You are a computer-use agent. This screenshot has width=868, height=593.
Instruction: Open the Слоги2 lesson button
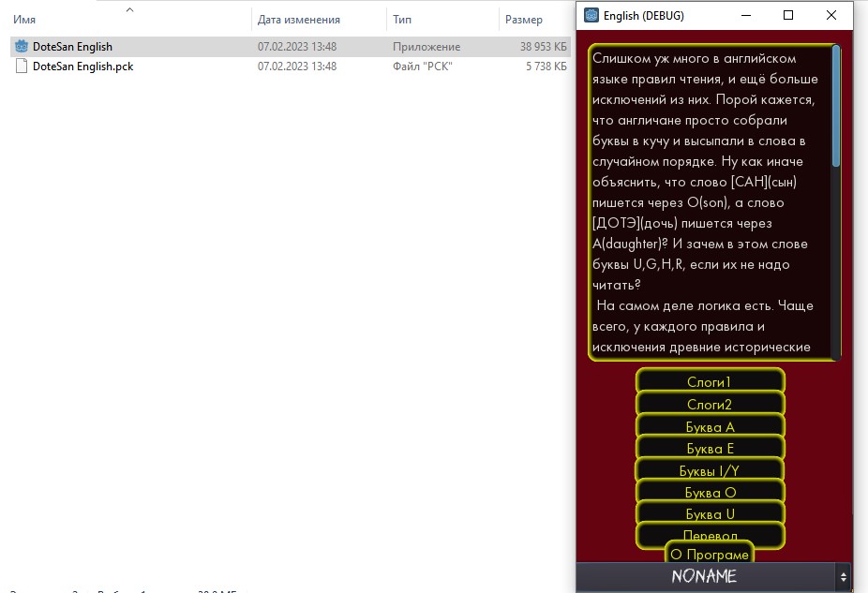click(710, 405)
